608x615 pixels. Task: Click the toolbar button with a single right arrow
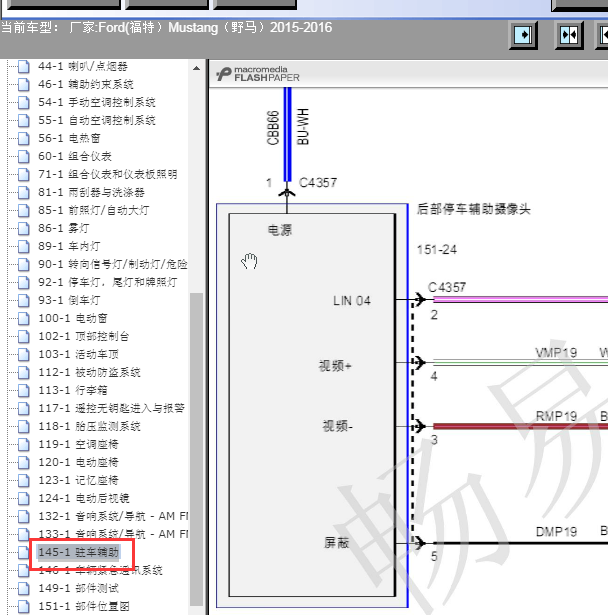coord(523,35)
